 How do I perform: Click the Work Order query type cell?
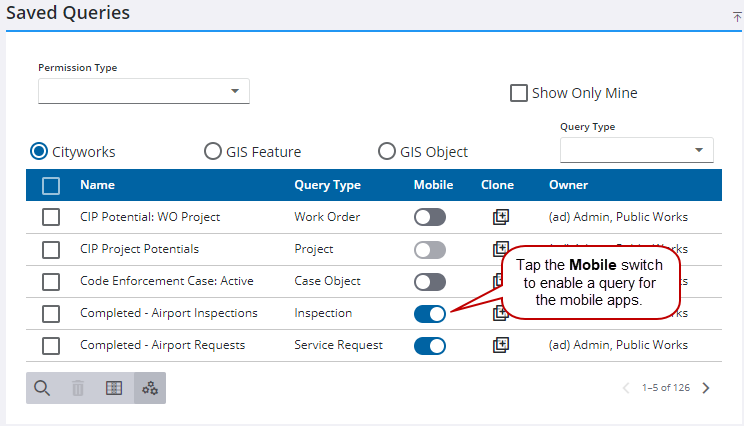[x=327, y=217]
